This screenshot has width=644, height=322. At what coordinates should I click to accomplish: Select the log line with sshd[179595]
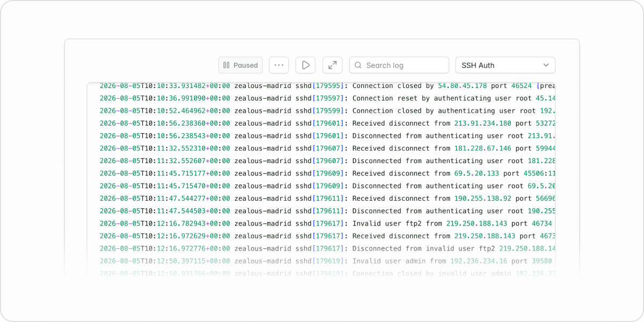pos(327,86)
